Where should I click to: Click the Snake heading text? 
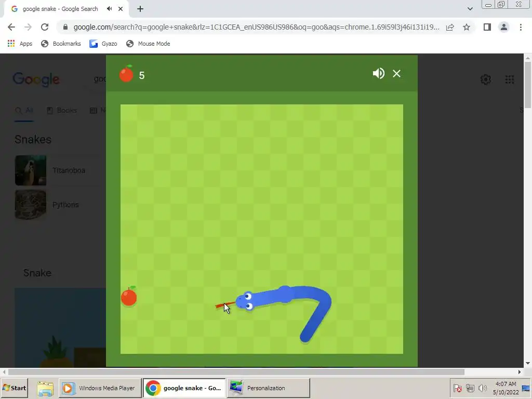point(37,273)
